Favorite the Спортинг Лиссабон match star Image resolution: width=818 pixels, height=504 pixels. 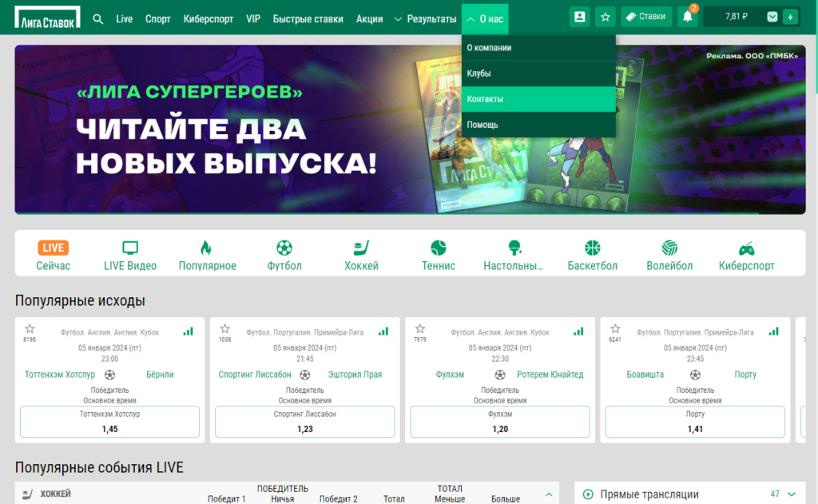[224, 329]
